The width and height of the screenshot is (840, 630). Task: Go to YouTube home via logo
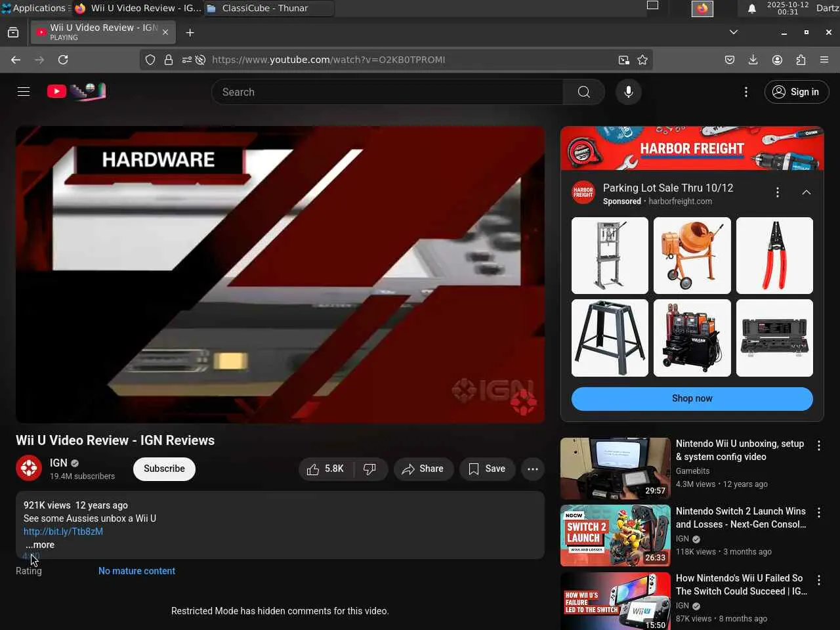pos(77,92)
